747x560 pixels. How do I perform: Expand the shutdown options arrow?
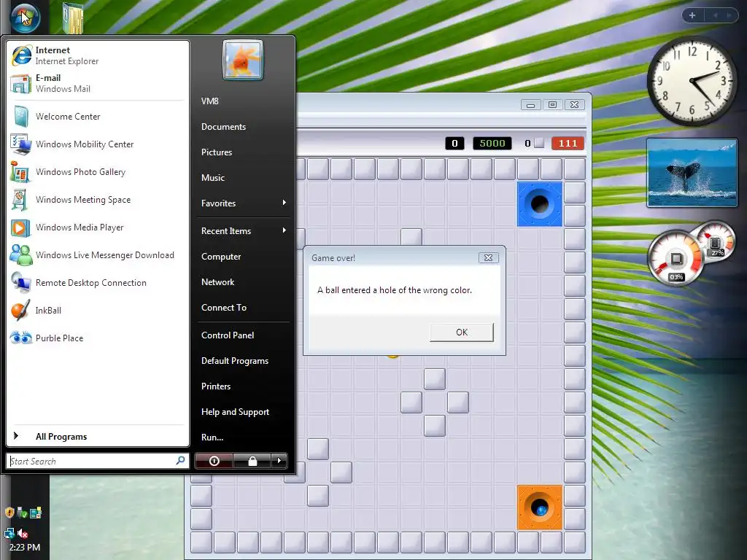[x=279, y=461]
